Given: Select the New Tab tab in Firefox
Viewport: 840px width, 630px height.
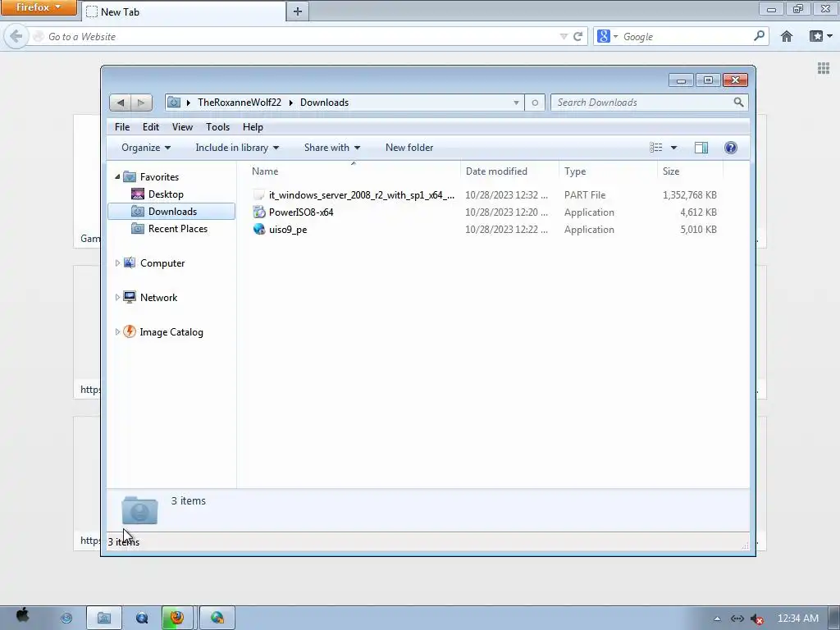Looking at the screenshot, I should click(x=183, y=11).
